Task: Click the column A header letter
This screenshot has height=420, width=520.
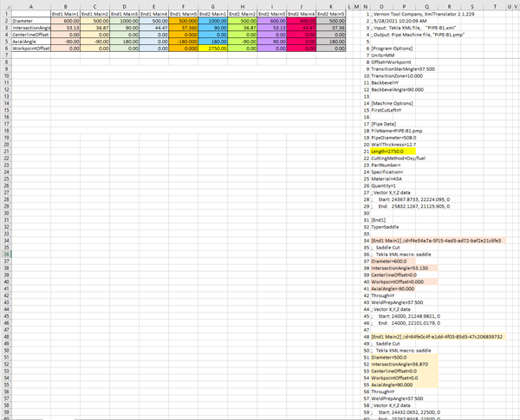Action: pyautogui.click(x=31, y=7)
